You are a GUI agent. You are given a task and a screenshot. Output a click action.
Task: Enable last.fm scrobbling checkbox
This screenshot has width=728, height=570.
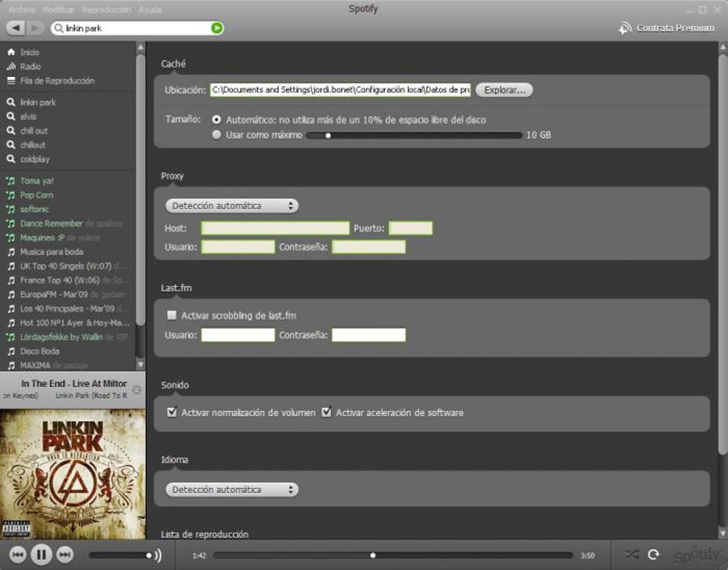(x=172, y=315)
